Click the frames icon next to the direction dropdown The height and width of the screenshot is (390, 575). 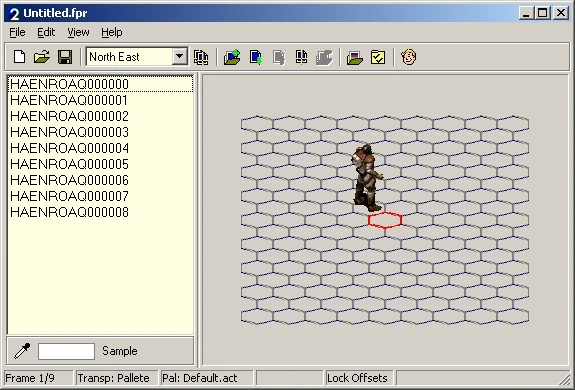point(201,57)
